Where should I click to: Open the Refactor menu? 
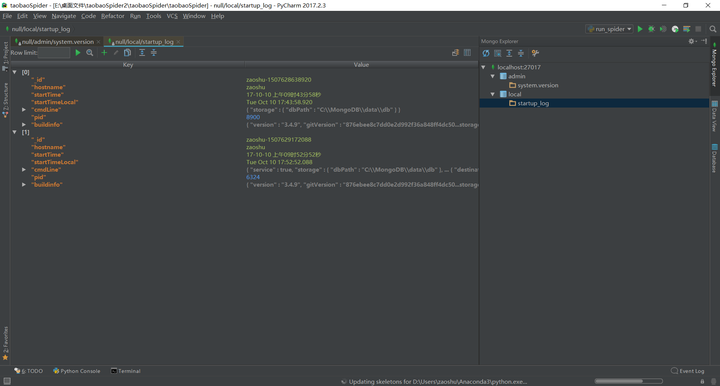click(x=112, y=16)
